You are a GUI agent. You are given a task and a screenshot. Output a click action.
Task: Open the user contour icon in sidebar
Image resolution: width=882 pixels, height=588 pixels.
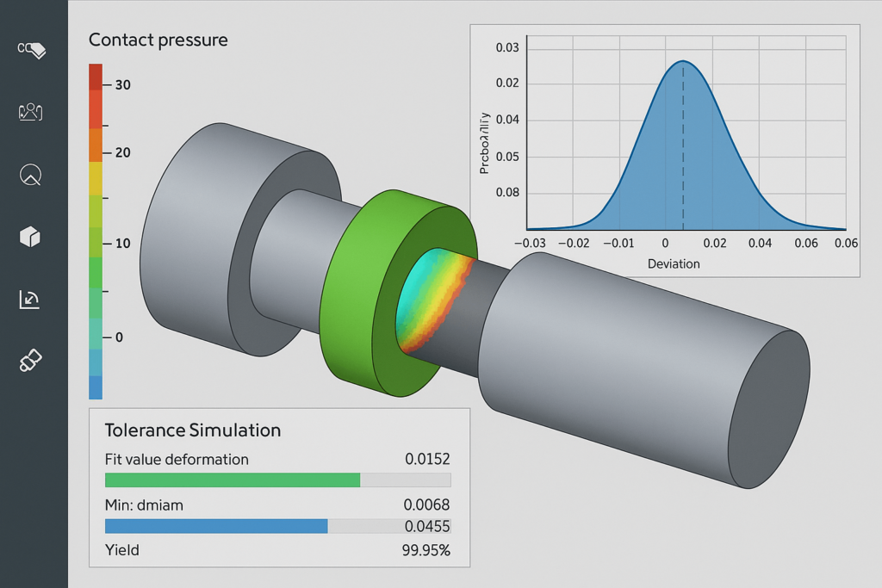pos(31,112)
